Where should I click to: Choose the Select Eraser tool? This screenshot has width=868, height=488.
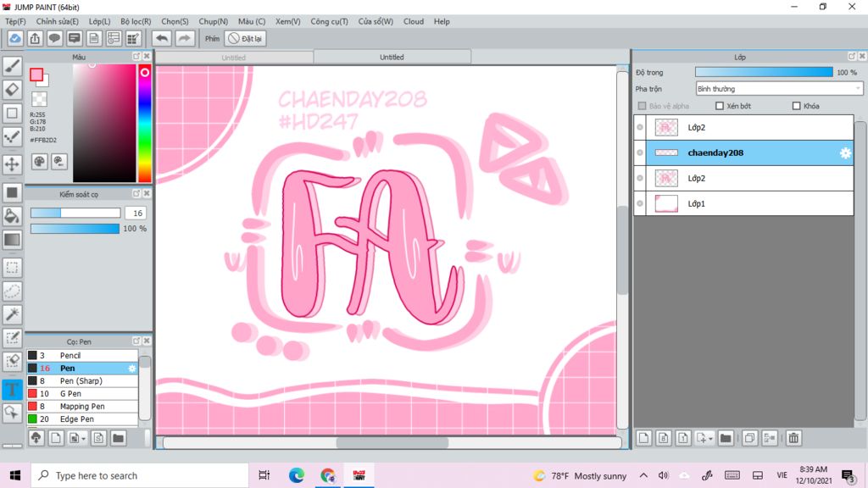[x=12, y=361]
